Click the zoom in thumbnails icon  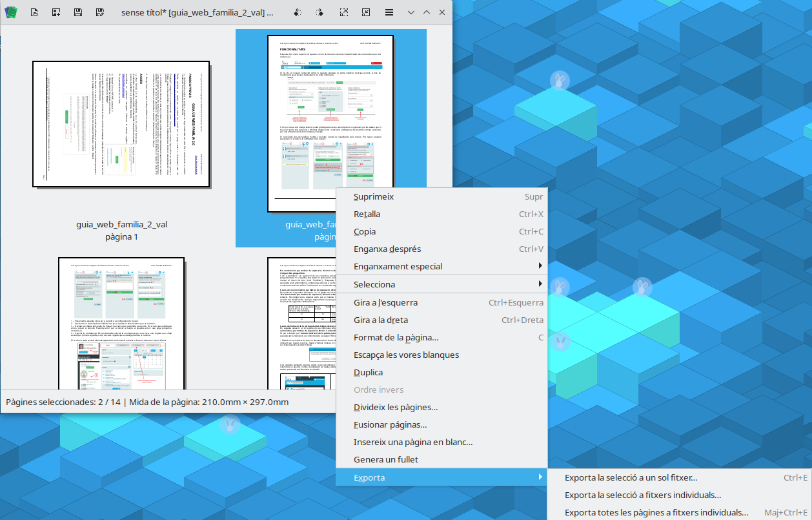coord(343,12)
